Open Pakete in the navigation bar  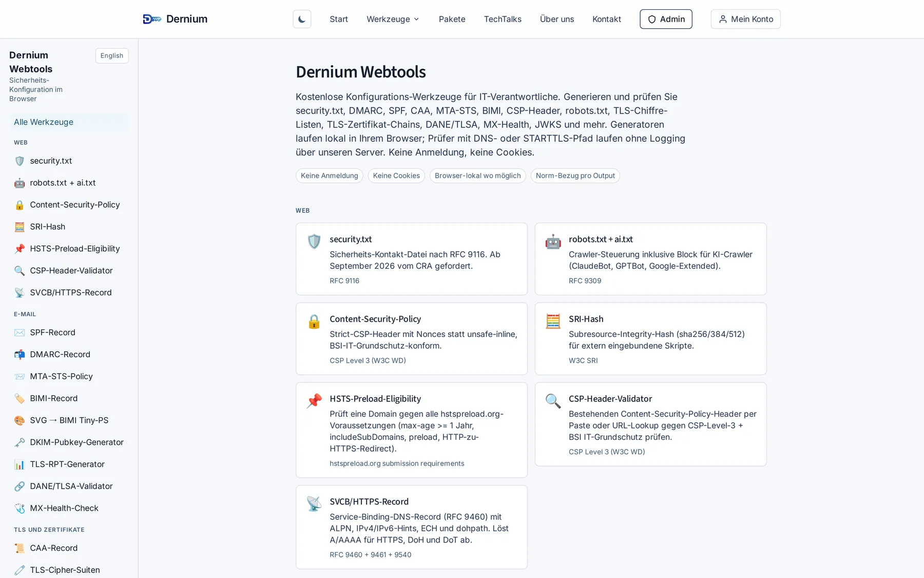click(x=452, y=19)
